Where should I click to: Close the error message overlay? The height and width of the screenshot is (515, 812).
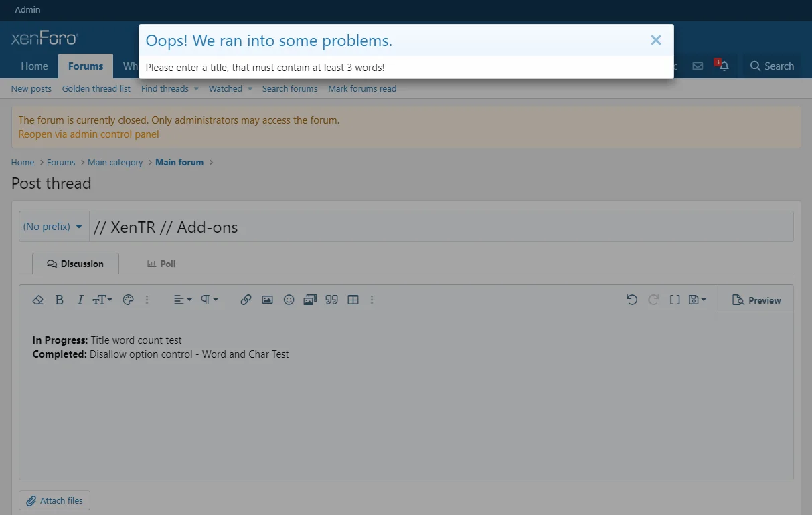pyautogui.click(x=656, y=40)
